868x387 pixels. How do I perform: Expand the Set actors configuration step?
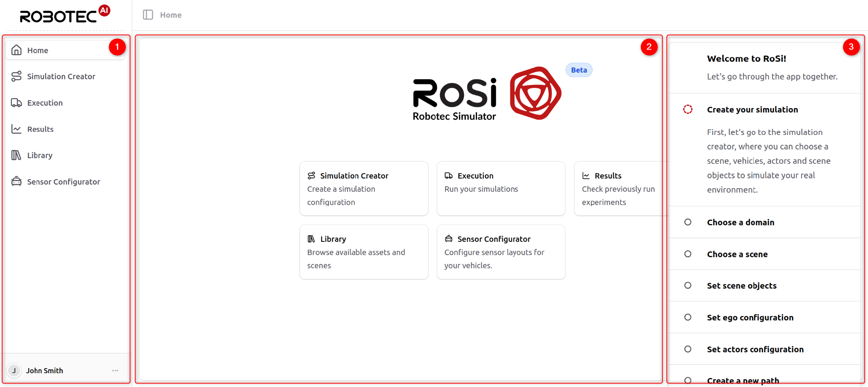[x=765, y=349]
